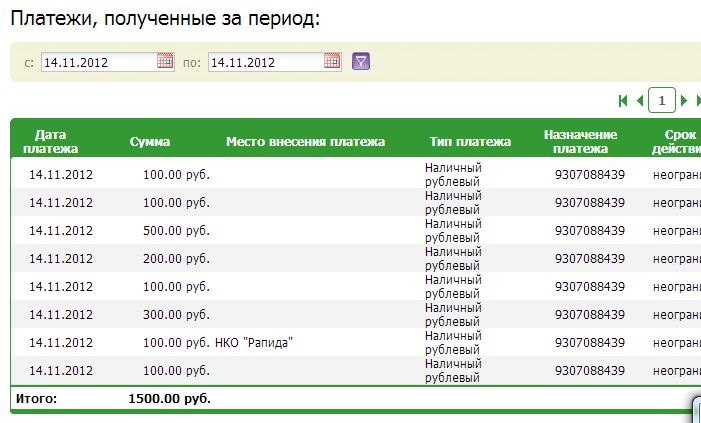Click Тип платежа column header
The width and height of the screenshot is (701, 423).
point(470,142)
